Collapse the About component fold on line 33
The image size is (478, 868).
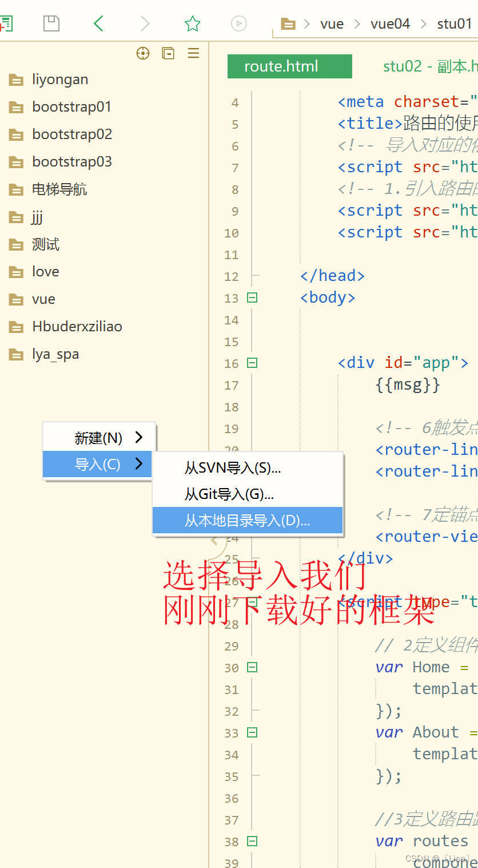point(252,732)
